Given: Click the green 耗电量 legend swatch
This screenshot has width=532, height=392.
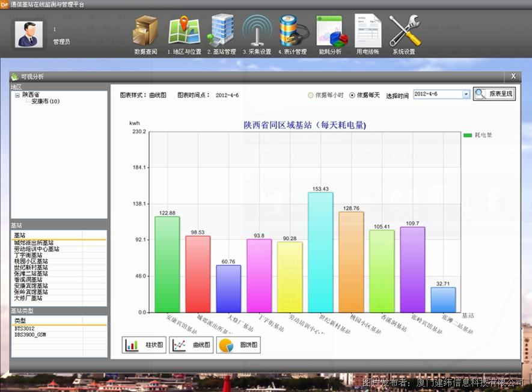Looking at the screenshot, I should 468,135.
